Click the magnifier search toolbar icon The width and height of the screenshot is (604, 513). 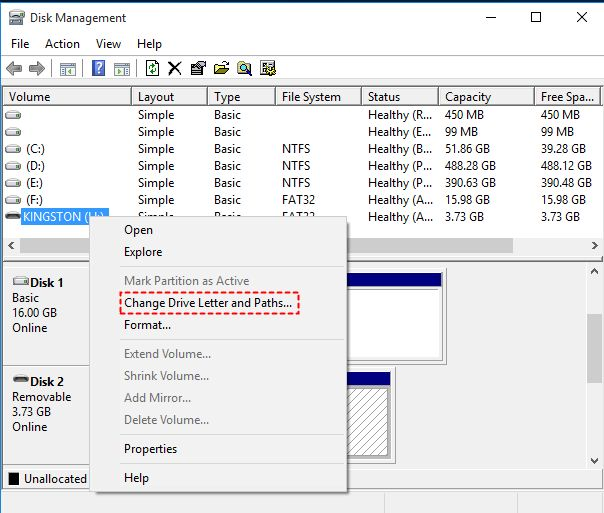[x=243, y=69]
